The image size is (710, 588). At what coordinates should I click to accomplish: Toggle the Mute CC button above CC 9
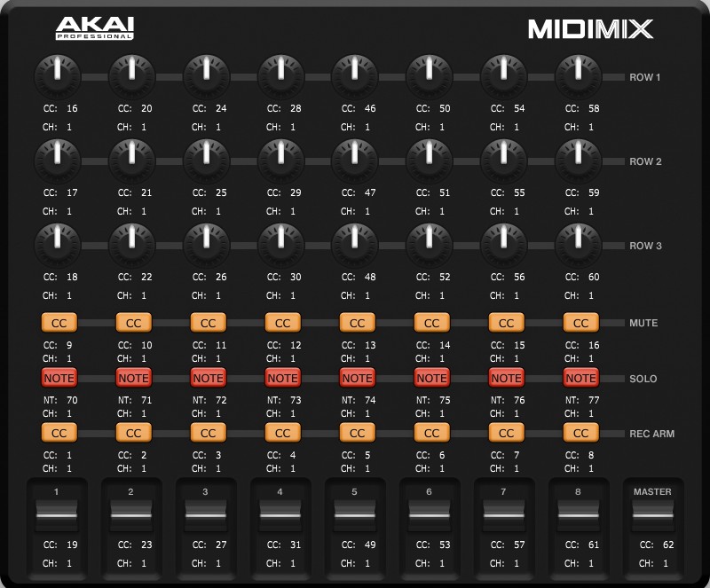point(59,323)
